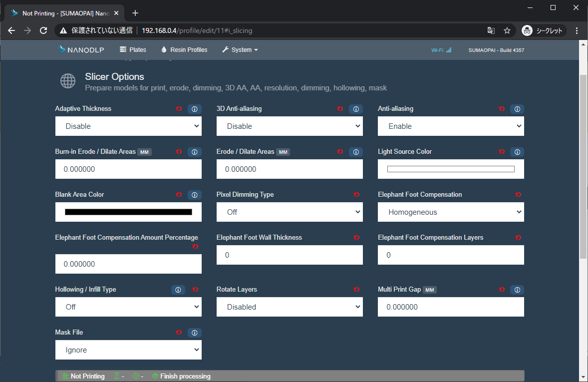Image resolution: width=588 pixels, height=382 pixels.
Task: Show info for Hollowing / Infill Type
Action: pyautogui.click(x=178, y=290)
